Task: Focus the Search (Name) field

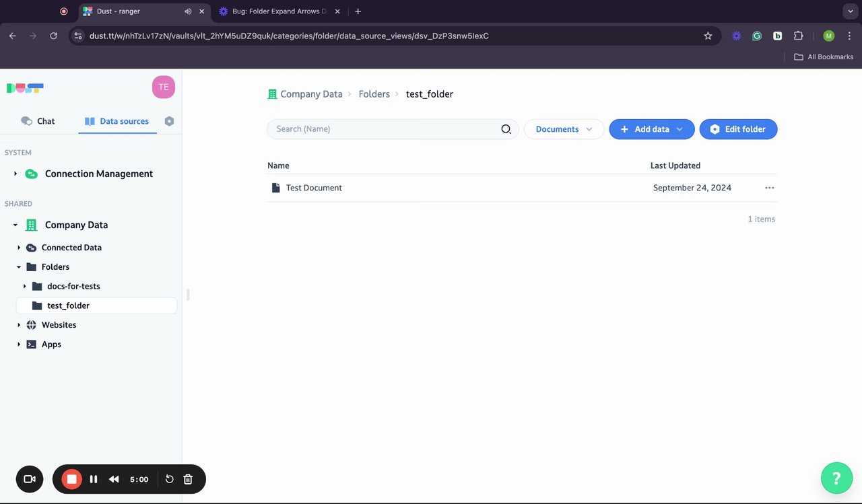Action: (393, 129)
